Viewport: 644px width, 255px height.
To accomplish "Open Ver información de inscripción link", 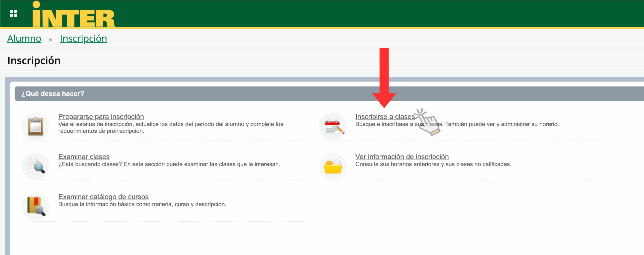I will tap(402, 157).
